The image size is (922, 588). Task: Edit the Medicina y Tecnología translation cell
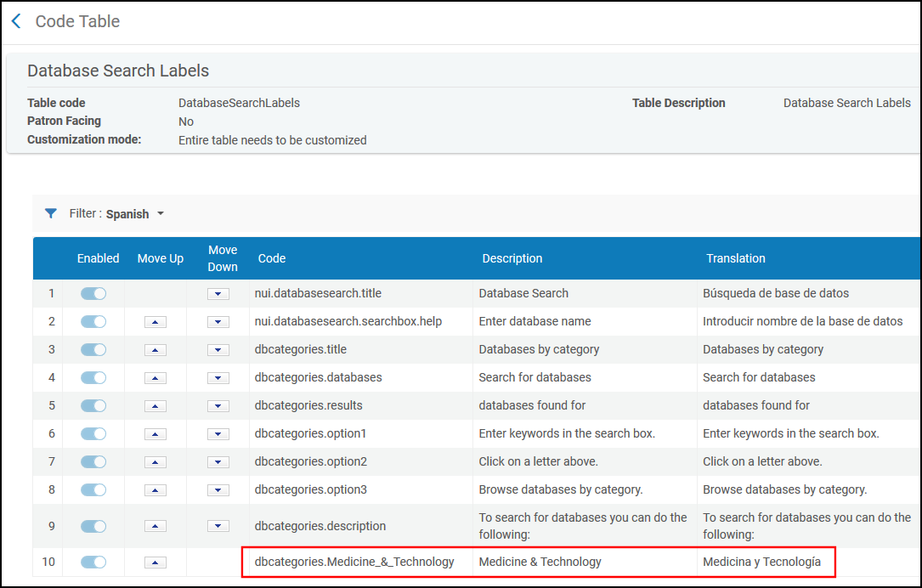tap(761, 562)
